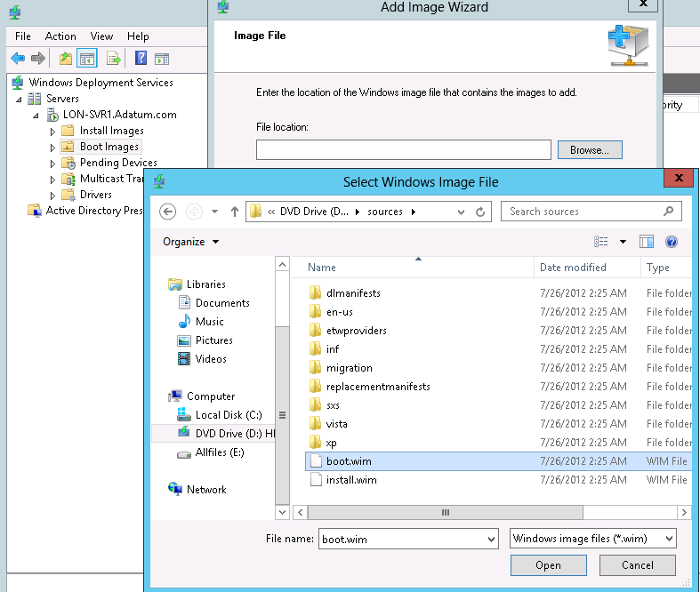
Task: Toggle the Show/Hide Console Tree toolbar icon
Action: coord(87,59)
